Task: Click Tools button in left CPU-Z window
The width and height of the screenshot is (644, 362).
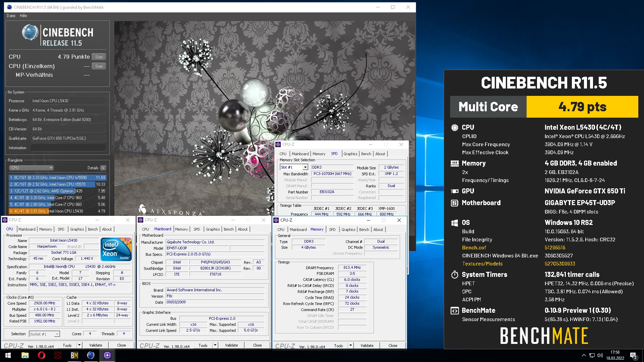Action: pyautogui.click(x=67, y=345)
